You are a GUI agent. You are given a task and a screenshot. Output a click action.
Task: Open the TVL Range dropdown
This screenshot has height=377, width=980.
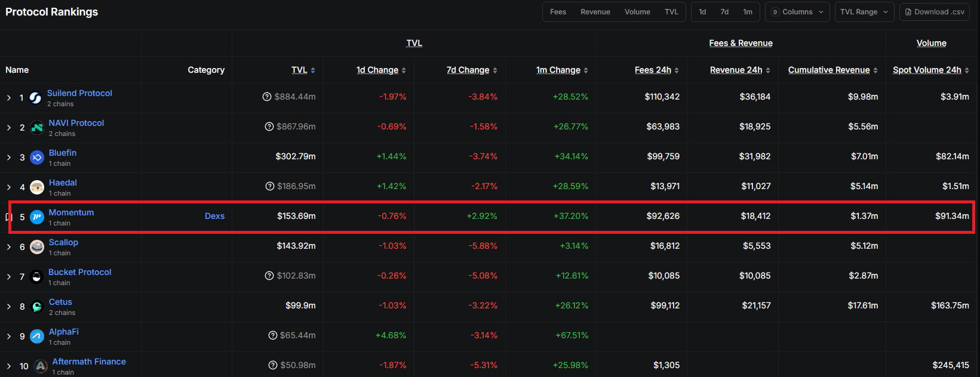864,12
